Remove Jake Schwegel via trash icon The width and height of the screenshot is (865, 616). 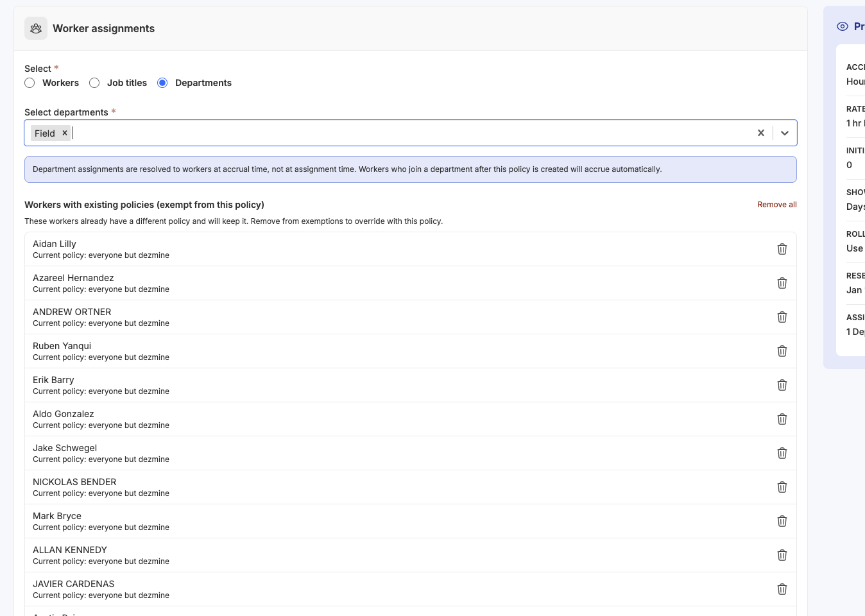(x=782, y=453)
